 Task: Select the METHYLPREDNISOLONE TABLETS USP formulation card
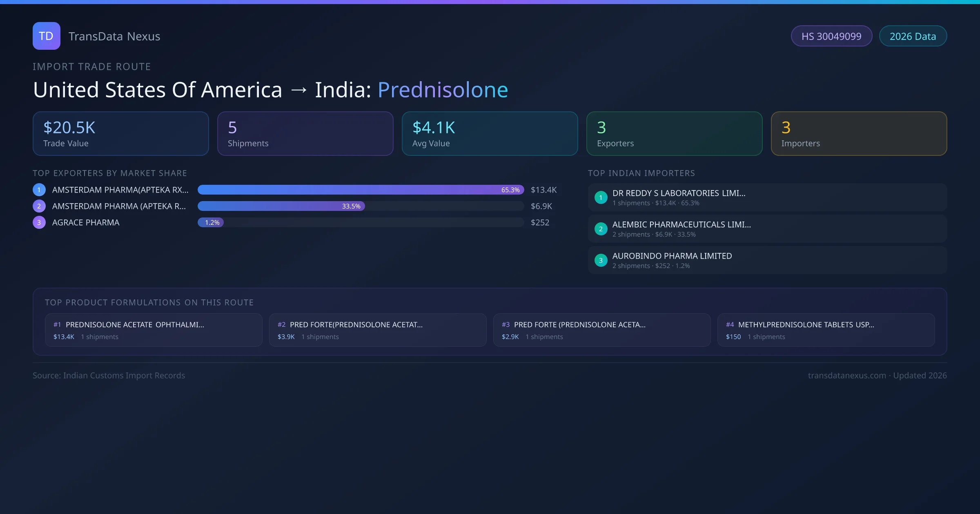pos(826,330)
